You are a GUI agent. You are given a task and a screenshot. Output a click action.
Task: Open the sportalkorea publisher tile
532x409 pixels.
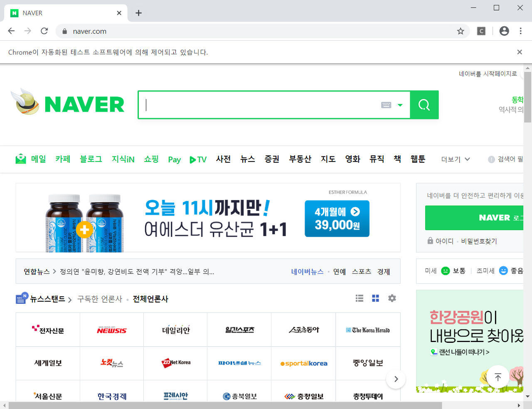point(303,363)
